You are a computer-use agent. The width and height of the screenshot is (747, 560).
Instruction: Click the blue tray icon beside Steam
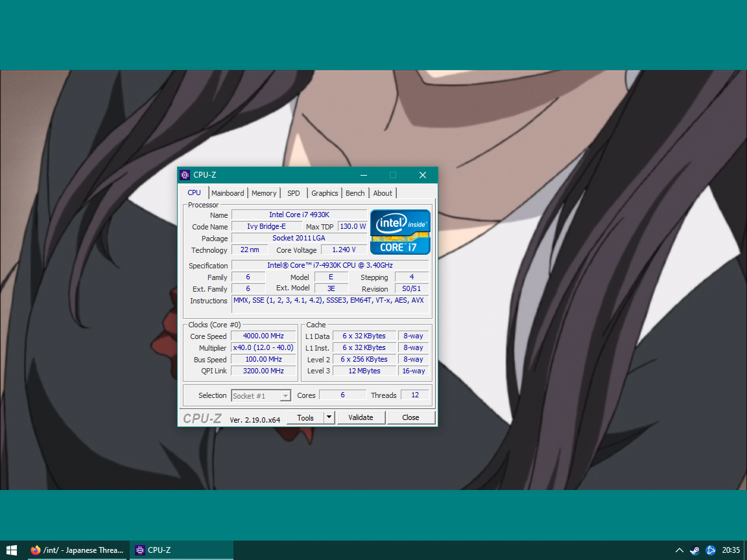(710, 550)
